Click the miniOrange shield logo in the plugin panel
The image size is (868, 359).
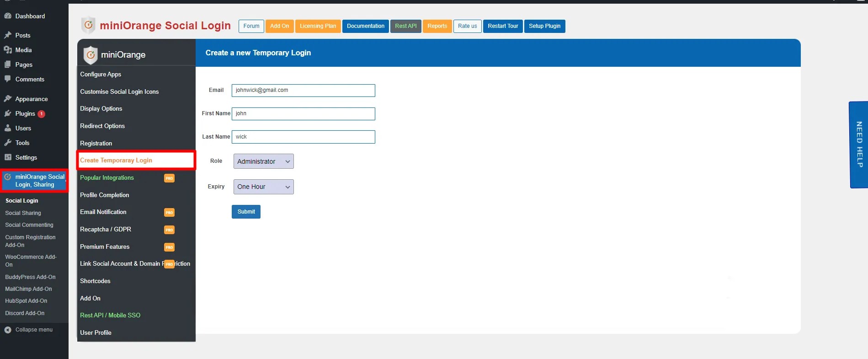pyautogui.click(x=91, y=55)
